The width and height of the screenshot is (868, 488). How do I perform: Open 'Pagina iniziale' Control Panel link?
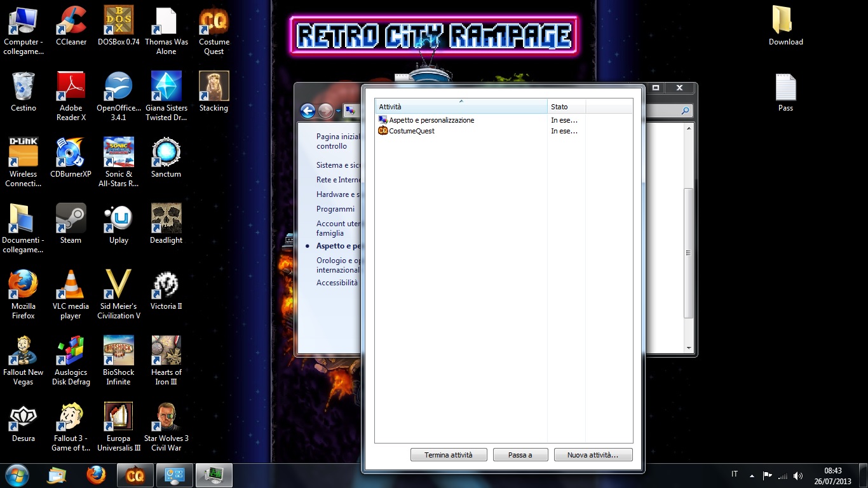(338, 141)
